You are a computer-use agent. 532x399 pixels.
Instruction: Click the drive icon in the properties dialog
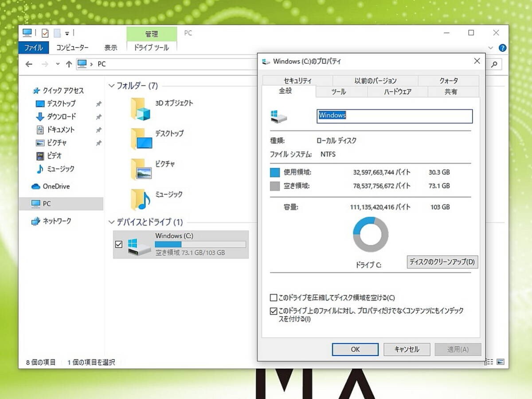[x=279, y=116]
